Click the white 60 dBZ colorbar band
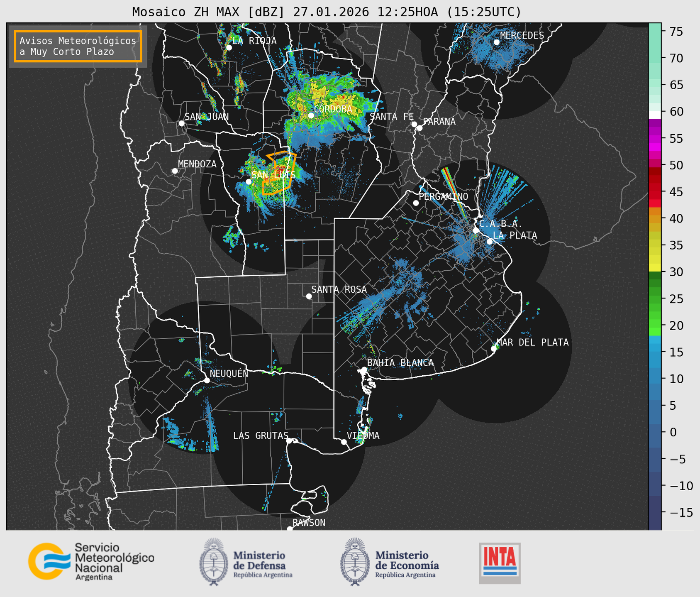This screenshot has height=597, width=700. click(654, 115)
